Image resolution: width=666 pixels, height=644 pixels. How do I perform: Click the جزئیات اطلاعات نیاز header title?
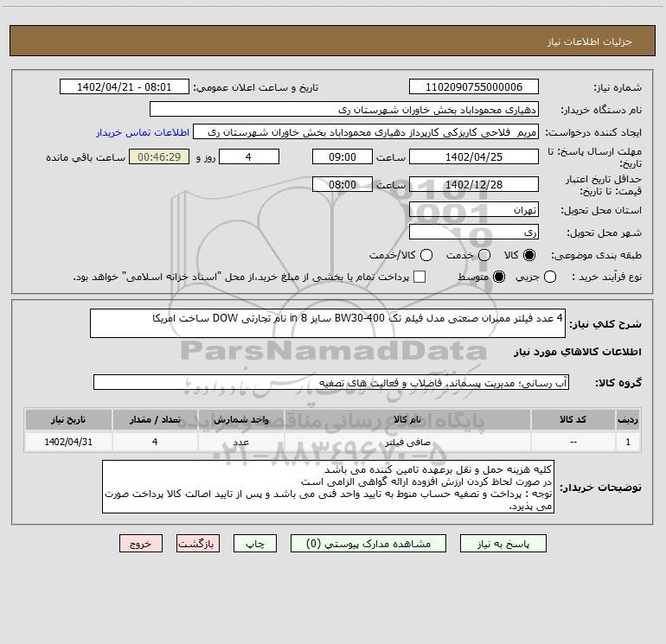[590, 41]
